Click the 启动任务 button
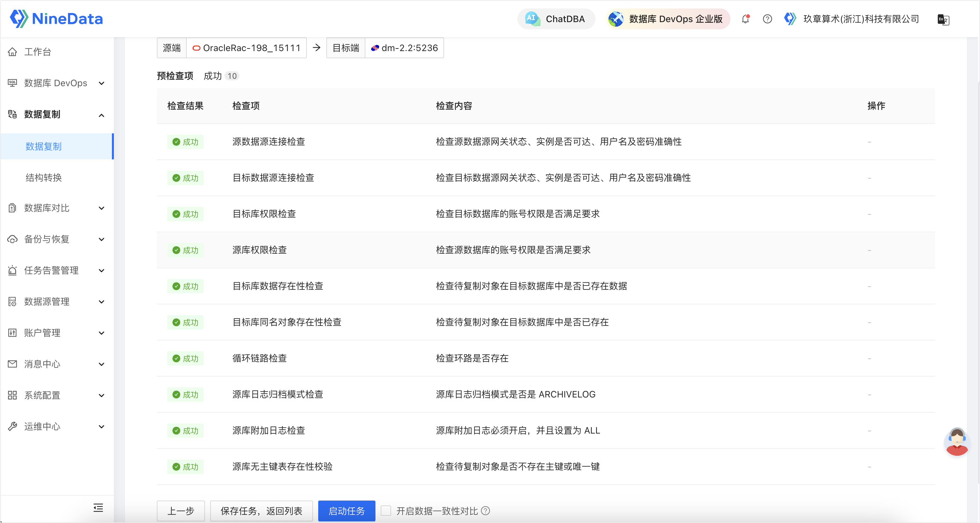This screenshot has width=980, height=523. (x=346, y=510)
